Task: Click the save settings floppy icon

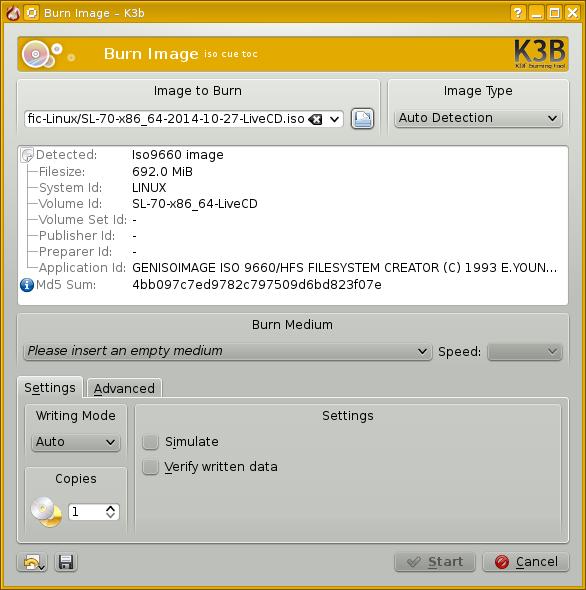Action: tap(66, 562)
